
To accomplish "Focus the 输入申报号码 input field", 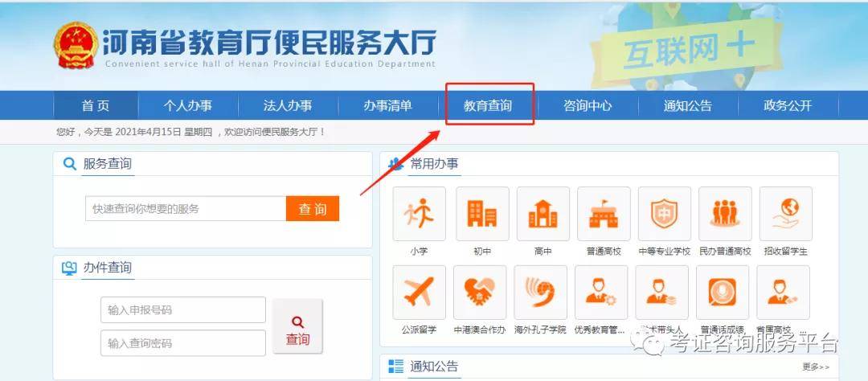I will coord(183,310).
